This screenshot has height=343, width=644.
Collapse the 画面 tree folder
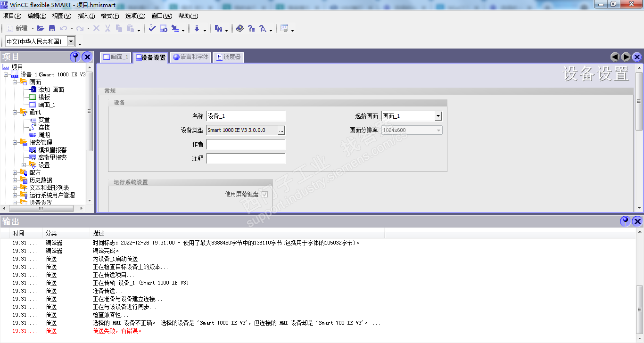(x=15, y=82)
